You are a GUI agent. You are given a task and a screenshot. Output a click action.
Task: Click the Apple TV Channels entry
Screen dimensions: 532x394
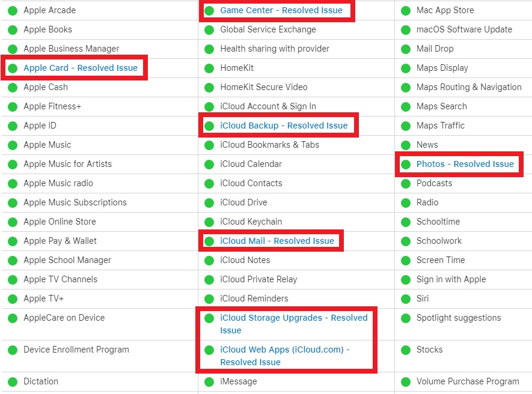(x=60, y=279)
